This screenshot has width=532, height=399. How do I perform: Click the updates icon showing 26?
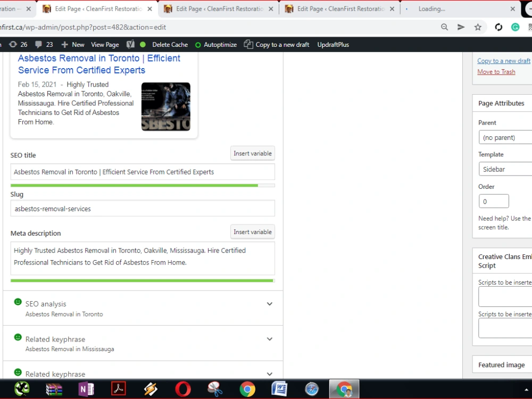18,45
